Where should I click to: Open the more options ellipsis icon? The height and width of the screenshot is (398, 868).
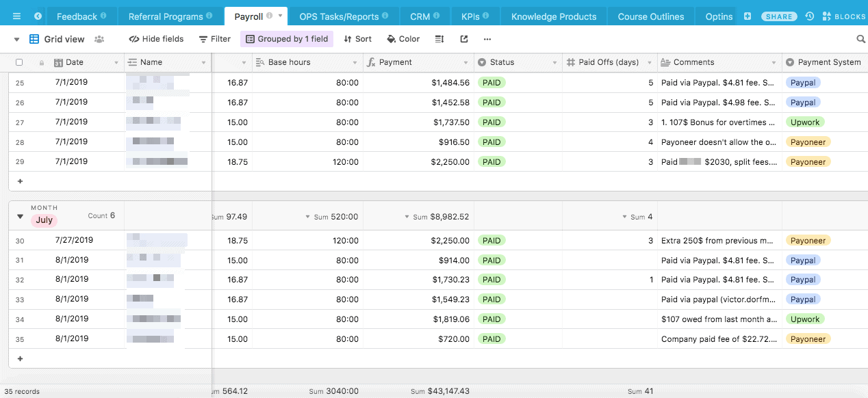[x=487, y=40]
